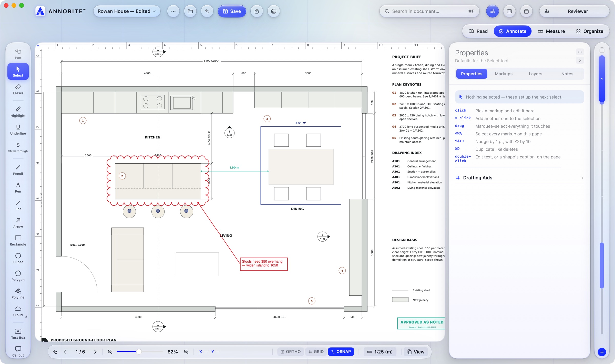Screen dimensions: 615x364
Task: Select the Rectangle tool
Action: [x=18, y=240]
